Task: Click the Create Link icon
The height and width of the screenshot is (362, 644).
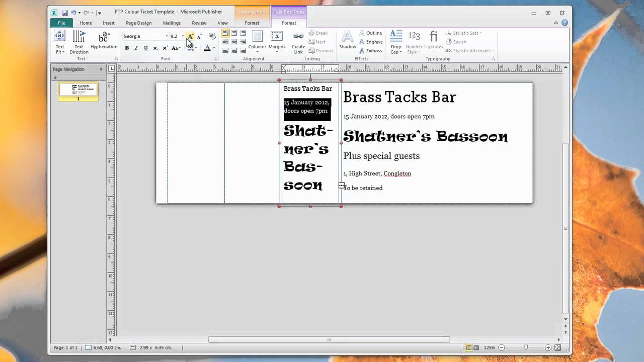Action: (x=298, y=42)
